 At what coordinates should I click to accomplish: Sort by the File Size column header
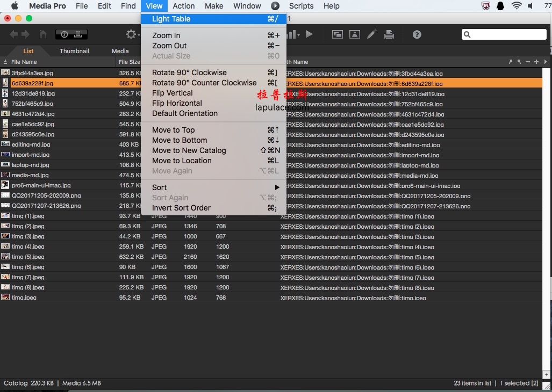(129, 62)
